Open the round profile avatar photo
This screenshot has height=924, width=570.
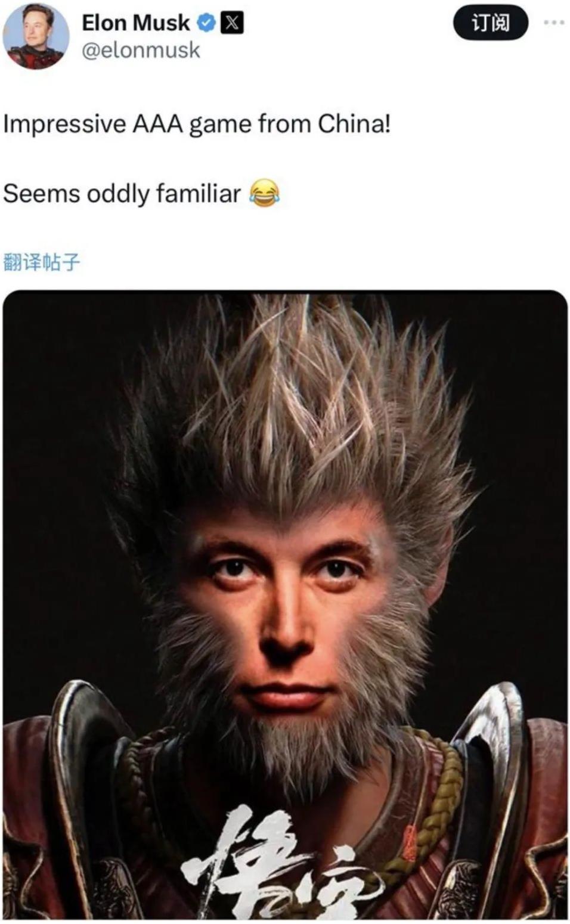36,36
